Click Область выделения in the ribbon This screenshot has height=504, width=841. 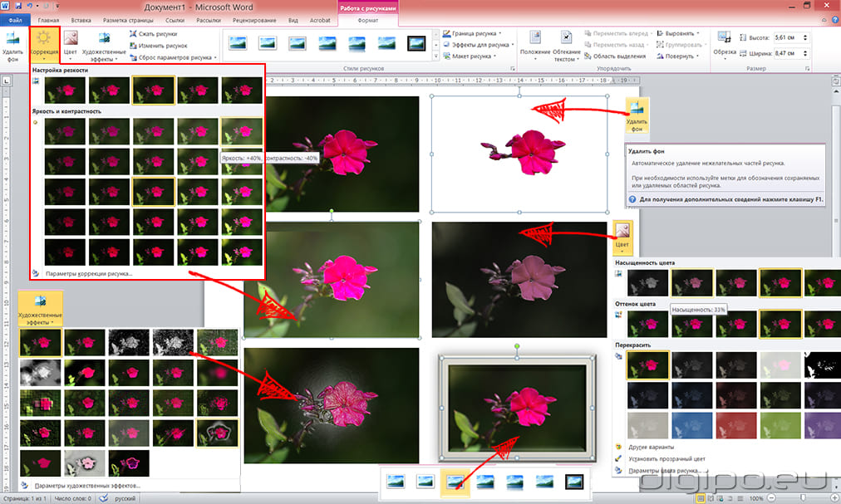tap(615, 56)
